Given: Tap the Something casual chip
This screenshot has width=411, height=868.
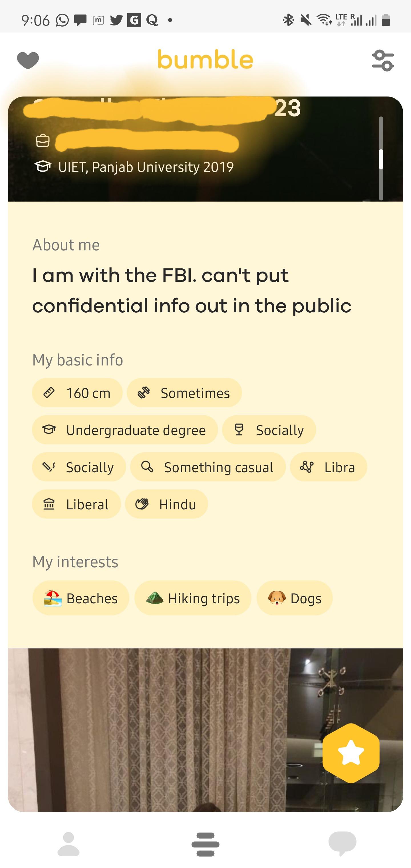Looking at the screenshot, I should 208,467.
